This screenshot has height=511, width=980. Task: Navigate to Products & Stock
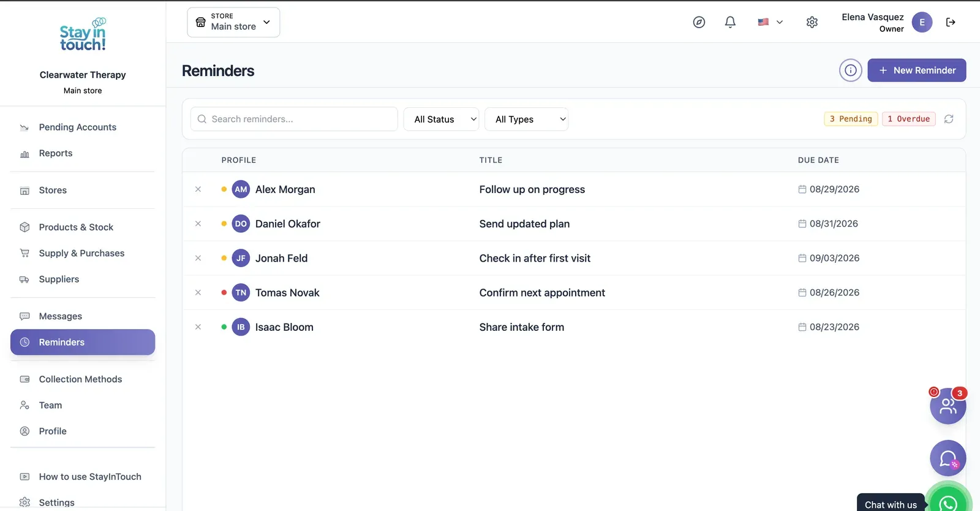(83, 227)
